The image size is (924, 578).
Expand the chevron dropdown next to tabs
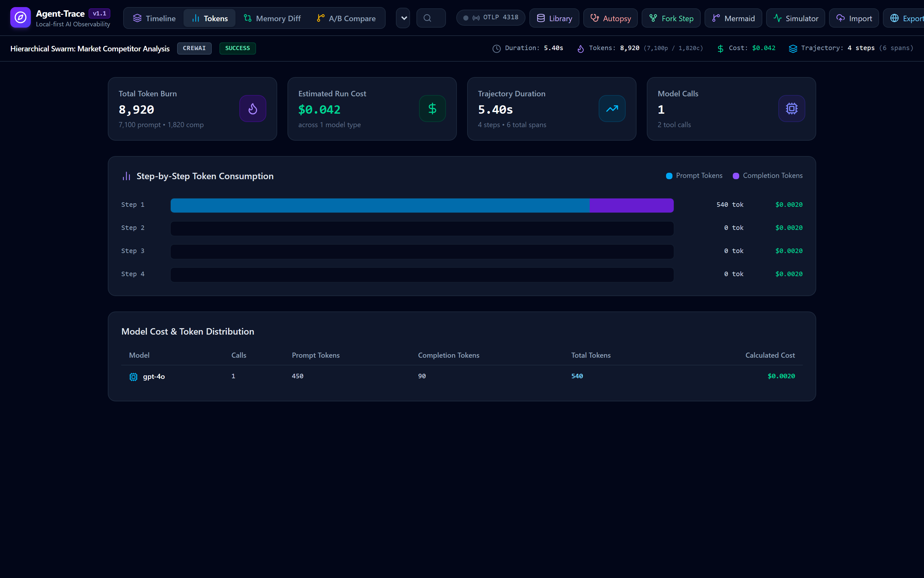403,18
